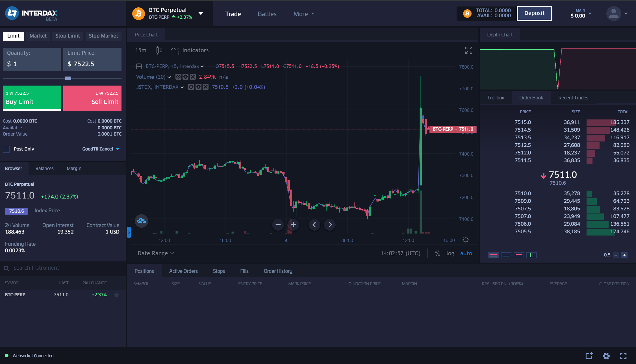636x364 pixels.
Task: Click the TradingView cloud logo icon
Action: coord(141,221)
